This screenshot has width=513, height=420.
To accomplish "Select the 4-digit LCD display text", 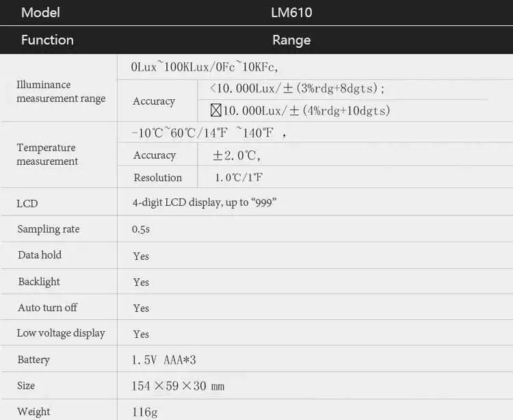I will (205, 202).
